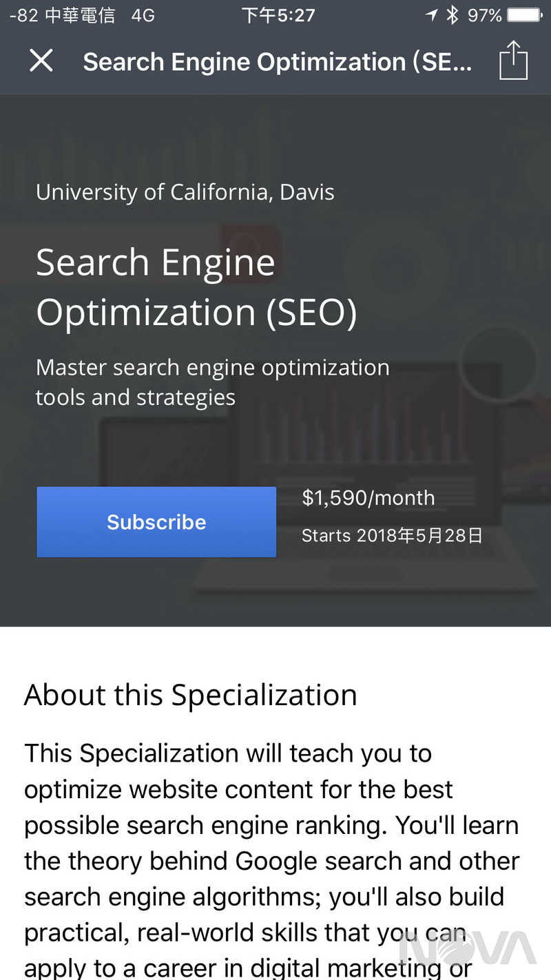
Task: Tap the status bar clock showing 下午5:27
Action: pyautogui.click(x=278, y=15)
